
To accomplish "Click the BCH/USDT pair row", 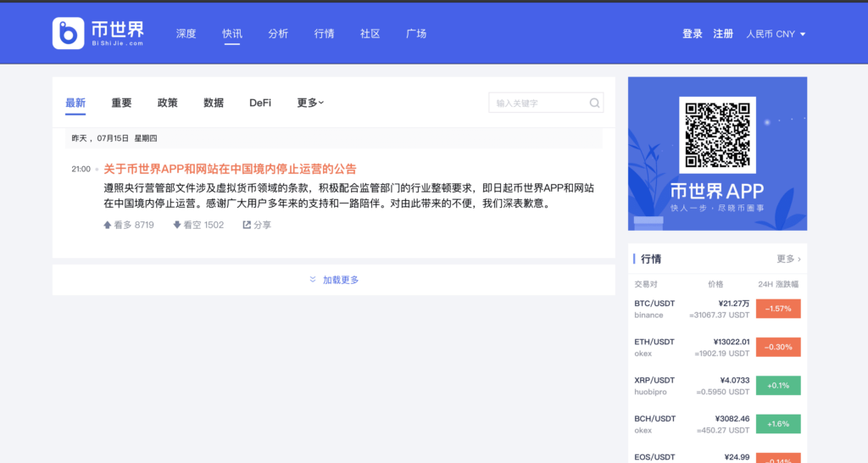I will tap(717, 424).
